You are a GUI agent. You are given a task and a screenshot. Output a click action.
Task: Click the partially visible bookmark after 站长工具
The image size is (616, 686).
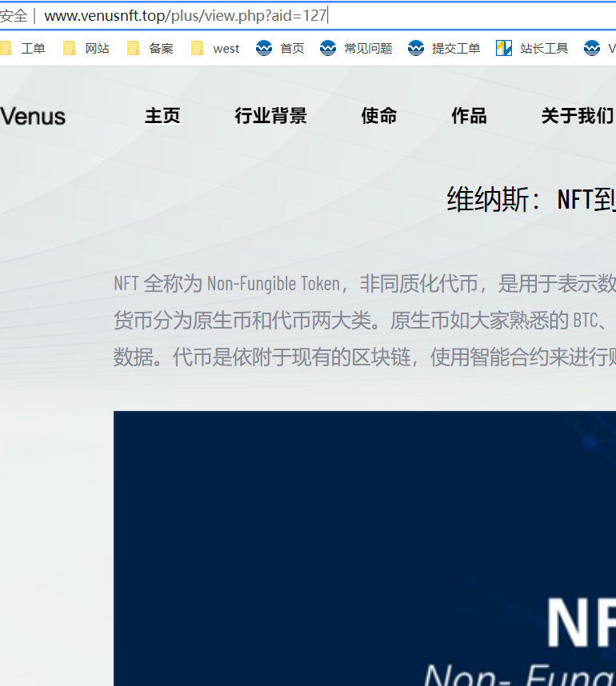[598, 49]
